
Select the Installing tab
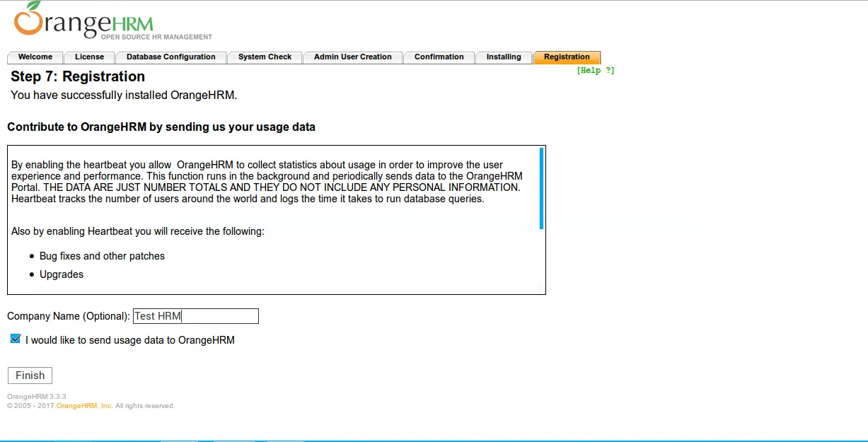coord(504,57)
